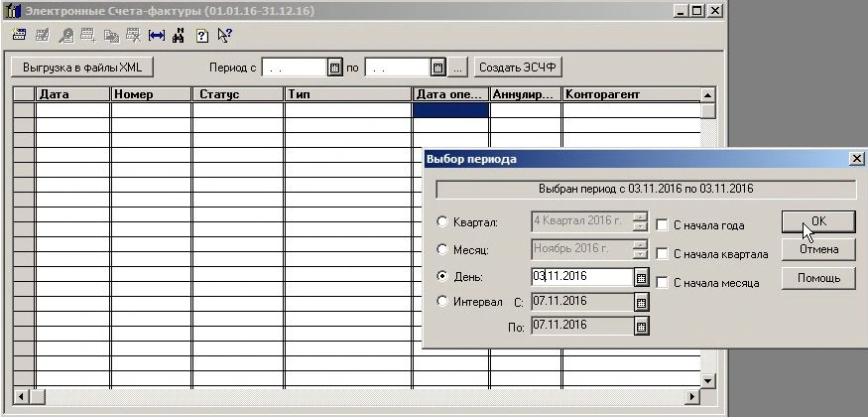868x417 pixels.
Task: Open calendar for 'по' date field in toolbar
Action: 437,68
